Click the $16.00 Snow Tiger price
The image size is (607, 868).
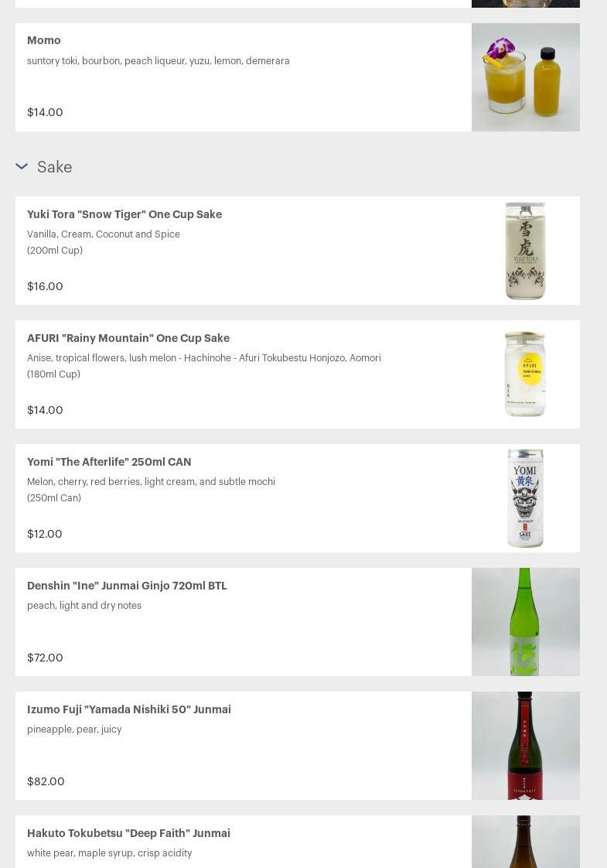coord(45,286)
